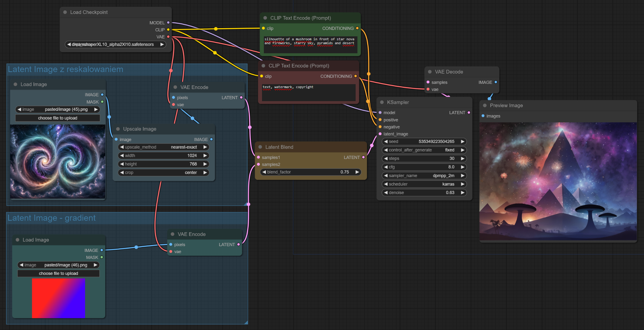The width and height of the screenshot is (644, 330).
Task: Open the scheduler karras dropdown
Action: 424,184
